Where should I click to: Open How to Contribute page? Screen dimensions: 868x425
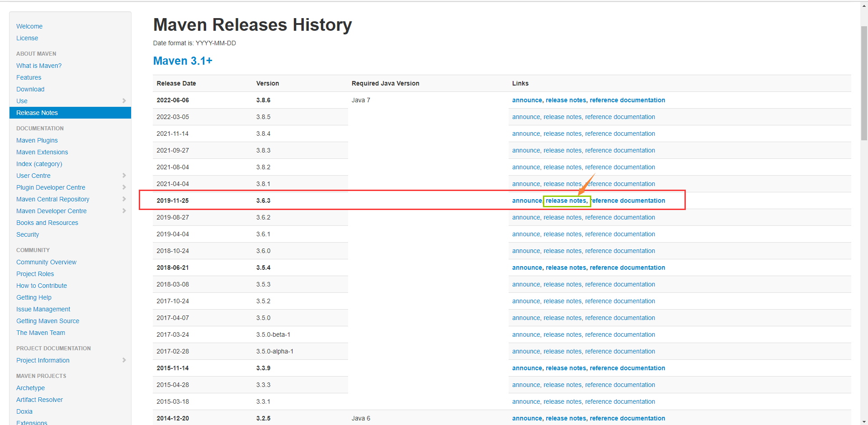(42, 286)
